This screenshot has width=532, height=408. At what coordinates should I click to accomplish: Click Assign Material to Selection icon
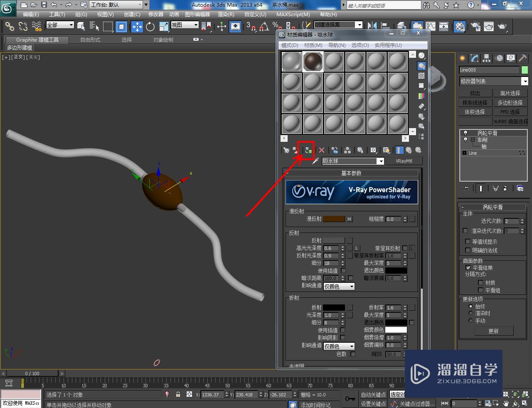pos(308,150)
